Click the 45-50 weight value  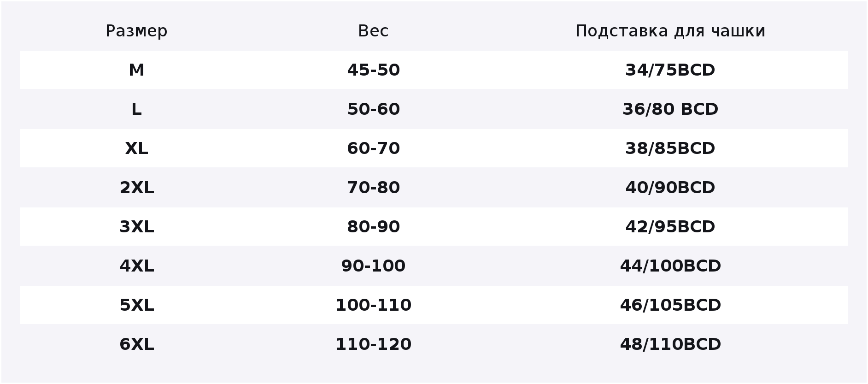coord(373,70)
